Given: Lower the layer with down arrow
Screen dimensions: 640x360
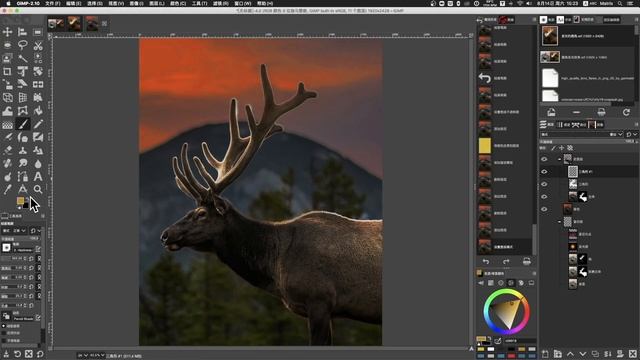Looking at the screenshot, I should (x=583, y=354).
